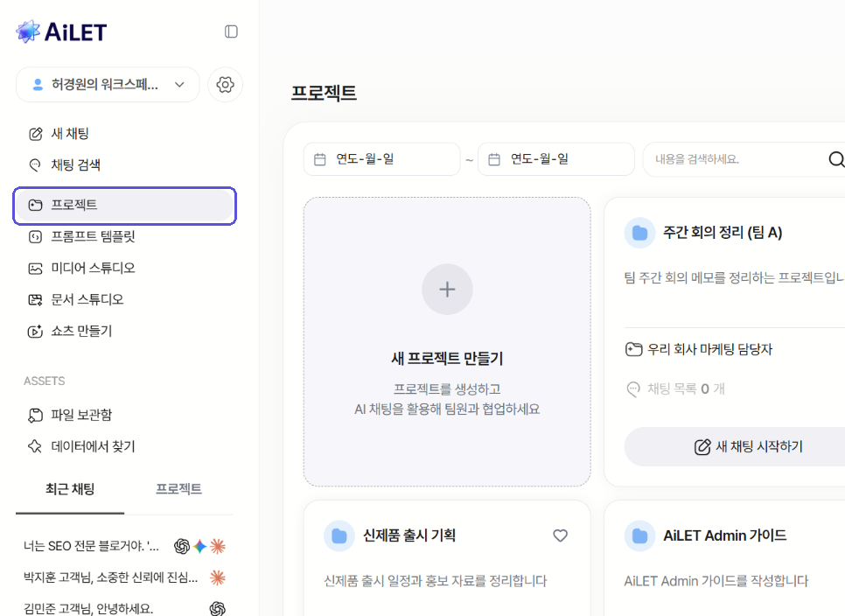845x616 pixels.
Task: Click the AiLET logo
Action: coord(61,31)
